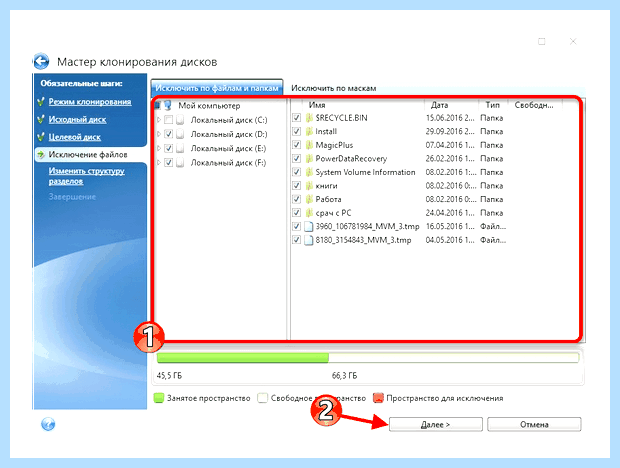Click drive icon of Локальный диск (D:)
The height and width of the screenshot is (468, 620).
click(180, 134)
